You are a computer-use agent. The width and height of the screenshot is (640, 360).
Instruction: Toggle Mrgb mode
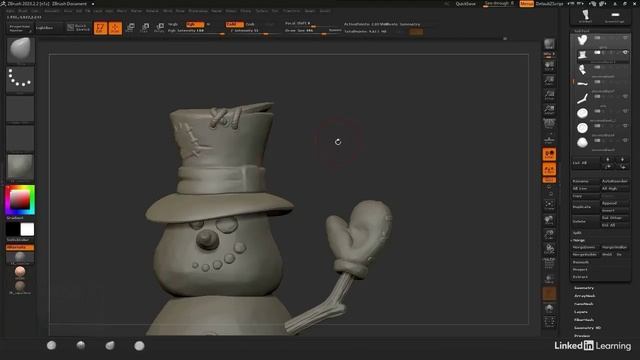point(173,24)
